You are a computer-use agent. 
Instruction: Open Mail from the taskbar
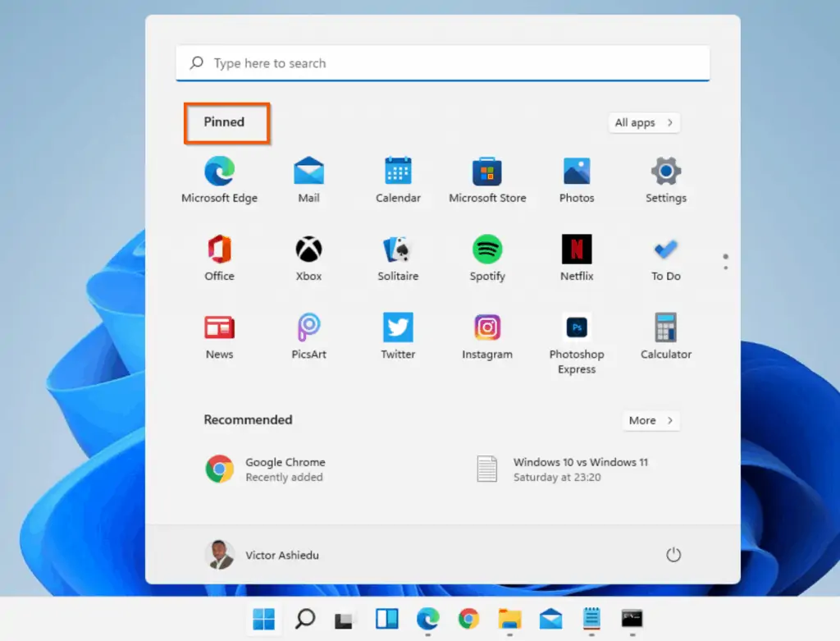[x=550, y=619]
